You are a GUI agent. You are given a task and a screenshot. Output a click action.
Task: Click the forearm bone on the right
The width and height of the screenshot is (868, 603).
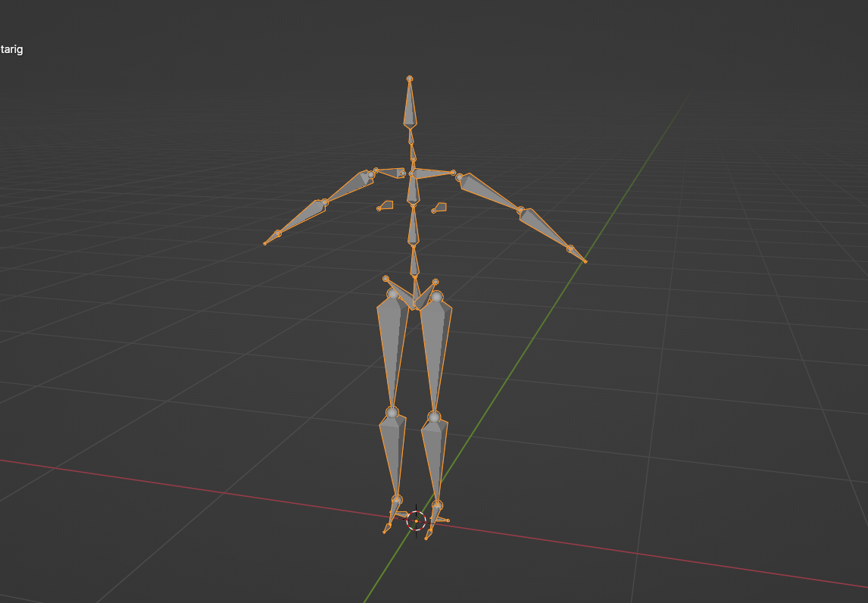pos(544,229)
